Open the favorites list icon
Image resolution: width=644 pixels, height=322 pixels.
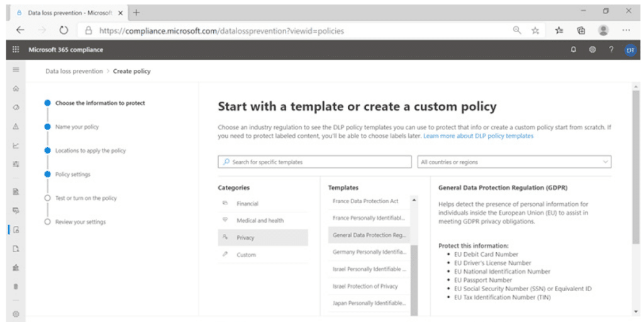pos(559,30)
